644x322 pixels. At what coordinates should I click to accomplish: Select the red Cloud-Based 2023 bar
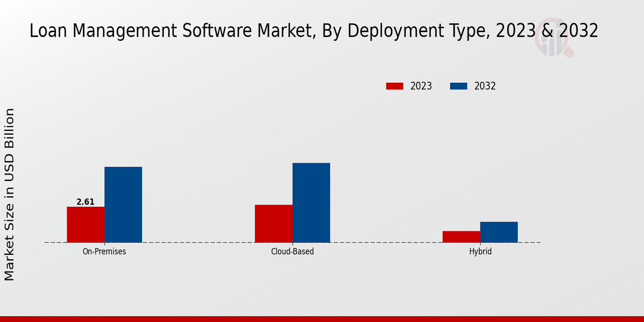(x=274, y=223)
